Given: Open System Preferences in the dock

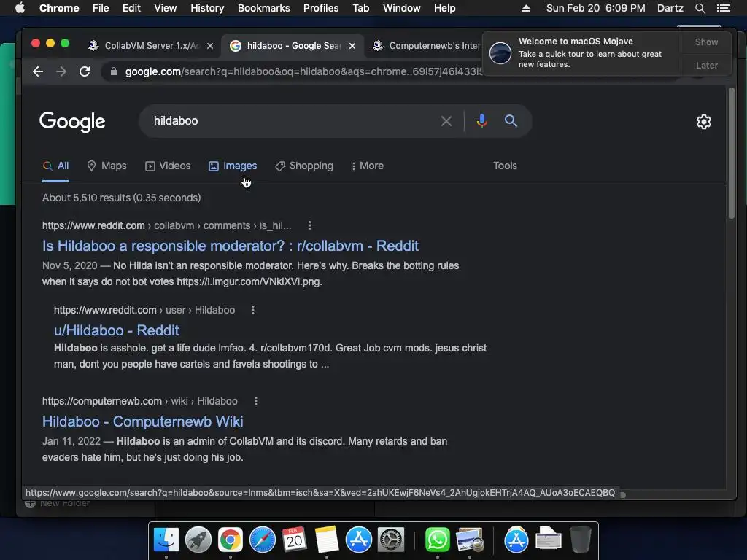Looking at the screenshot, I should pyautogui.click(x=391, y=540).
